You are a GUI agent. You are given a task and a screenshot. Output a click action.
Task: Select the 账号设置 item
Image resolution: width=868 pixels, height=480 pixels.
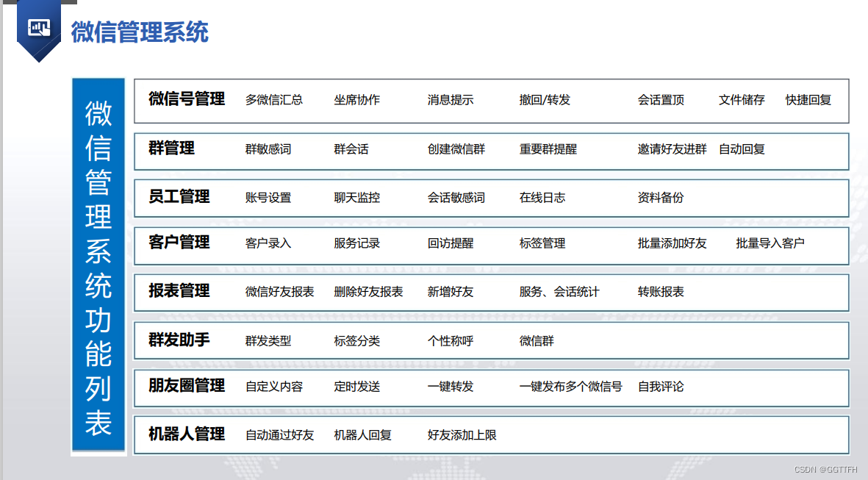coord(268,198)
